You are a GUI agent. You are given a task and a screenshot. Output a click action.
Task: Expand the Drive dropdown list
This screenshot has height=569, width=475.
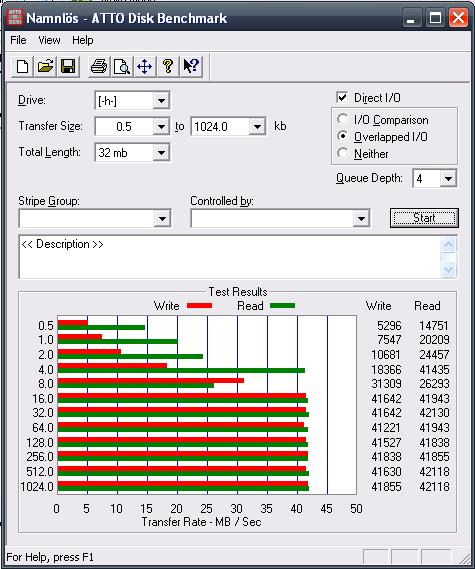coord(161,101)
